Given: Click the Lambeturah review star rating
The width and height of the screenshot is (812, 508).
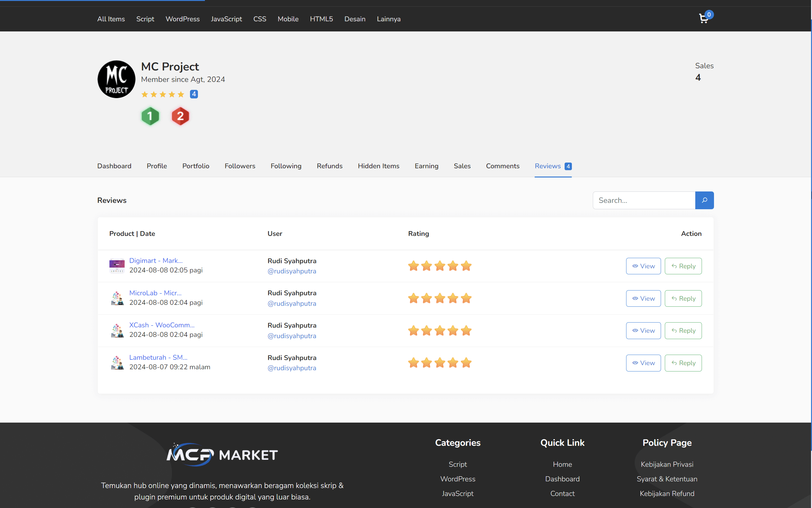Looking at the screenshot, I should tap(440, 363).
